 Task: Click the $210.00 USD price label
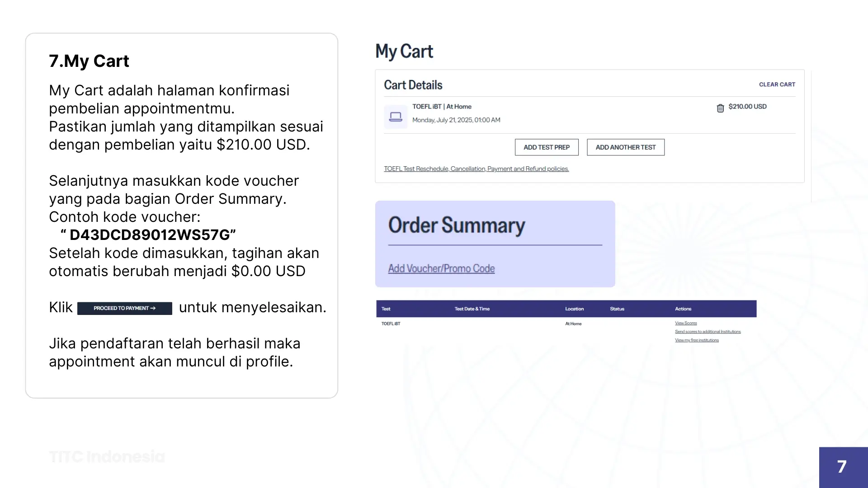[747, 107]
